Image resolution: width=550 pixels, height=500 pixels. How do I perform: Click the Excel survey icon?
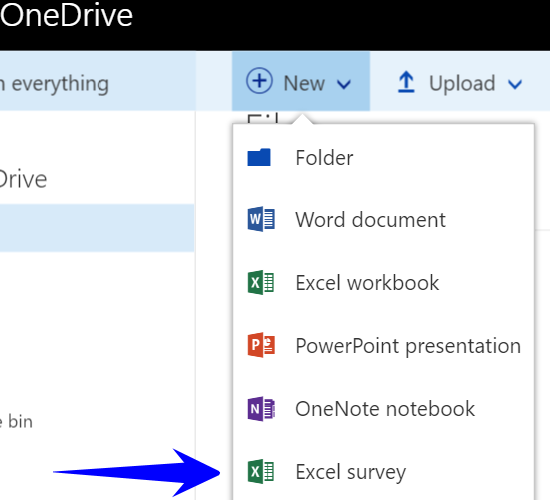point(261,471)
